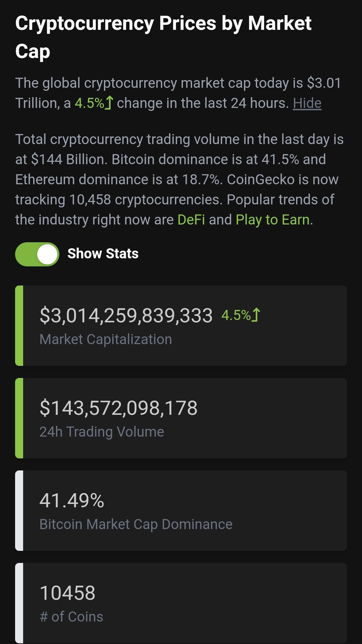Click the 10458 coins count

coord(67,593)
